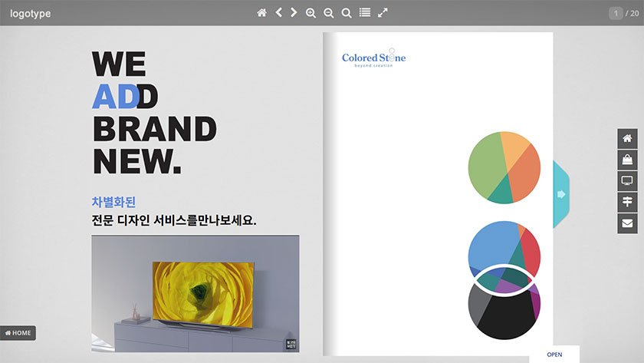
Task: Zoom in with the plus magnifier
Action: click(x=311, y=13)
